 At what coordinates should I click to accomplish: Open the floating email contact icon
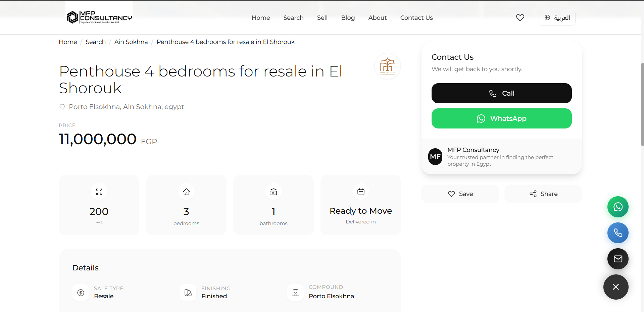pyautogui.click(x=617, y=259)
